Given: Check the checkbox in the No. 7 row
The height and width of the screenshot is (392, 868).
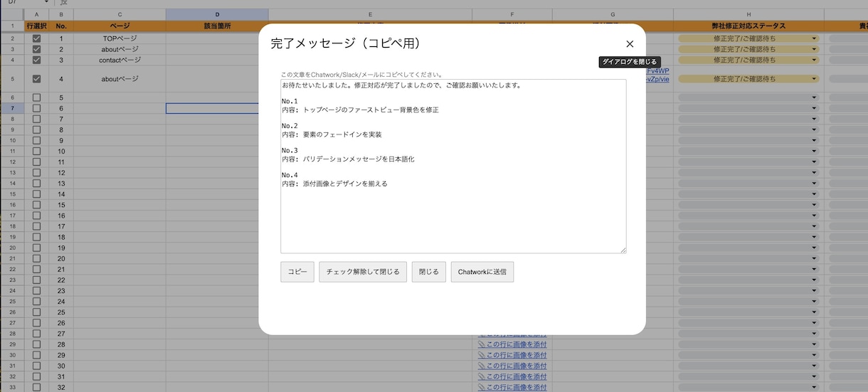Looking at the screenshot, I should click(36, 119).
